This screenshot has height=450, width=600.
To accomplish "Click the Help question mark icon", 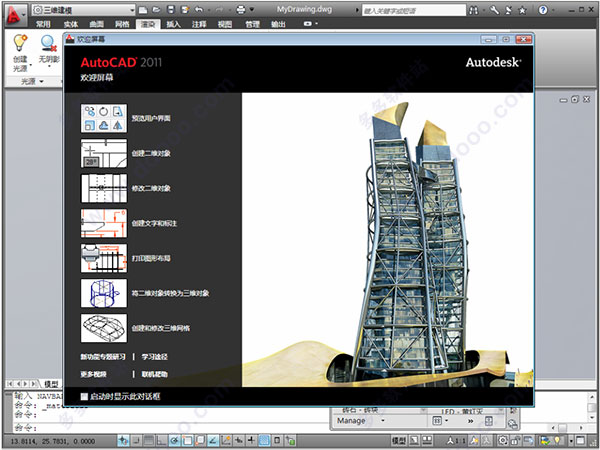I will click(543, 10).
